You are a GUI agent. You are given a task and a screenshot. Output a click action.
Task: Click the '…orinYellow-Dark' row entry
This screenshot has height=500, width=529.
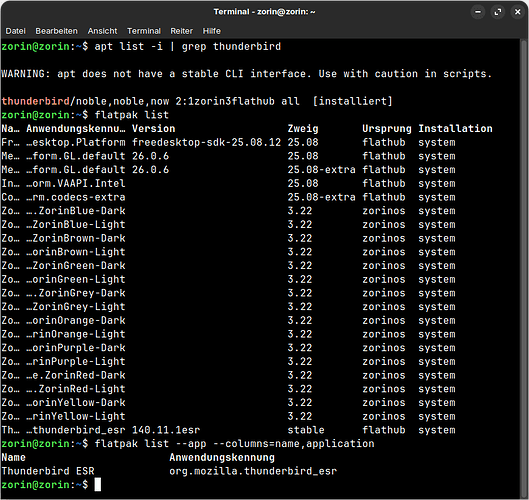76,402
